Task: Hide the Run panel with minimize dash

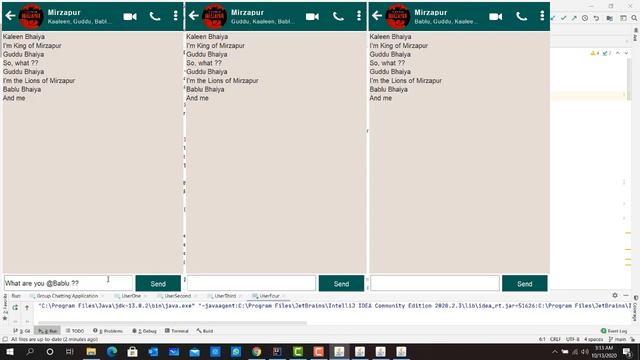Action: pyautogui.click(x=626, y=296)
